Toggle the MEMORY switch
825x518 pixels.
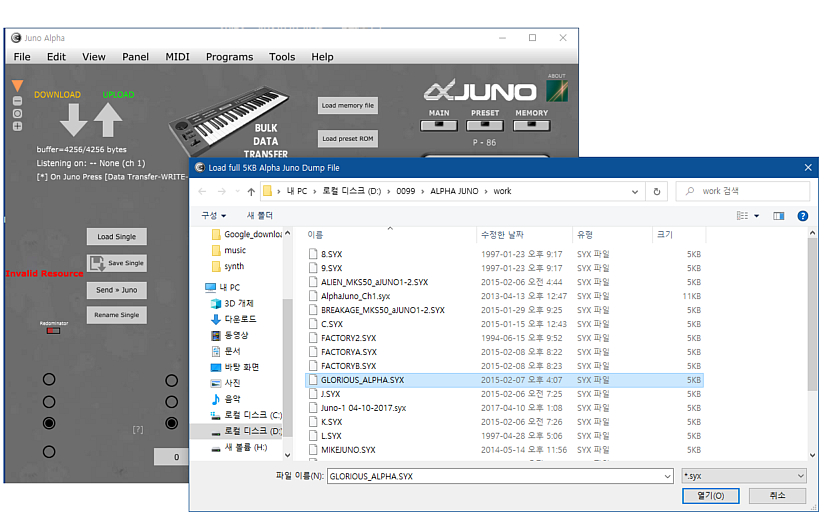(531, 125)
